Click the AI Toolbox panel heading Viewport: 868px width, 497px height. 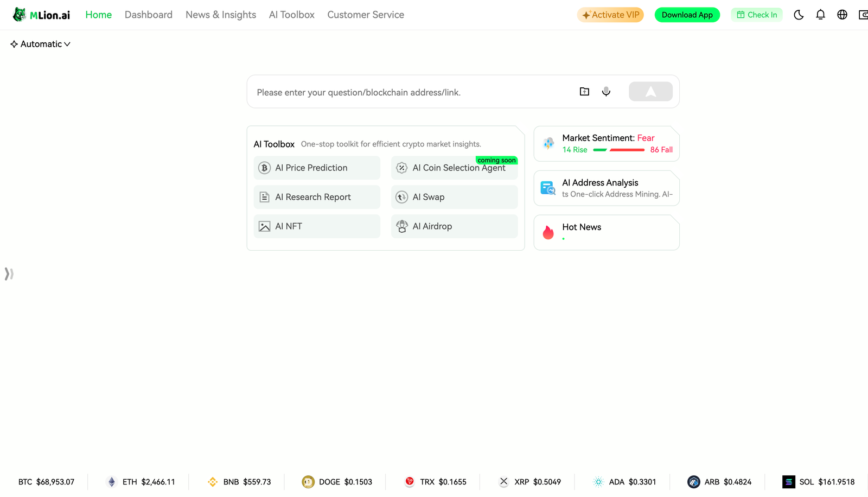coord(274,144)
